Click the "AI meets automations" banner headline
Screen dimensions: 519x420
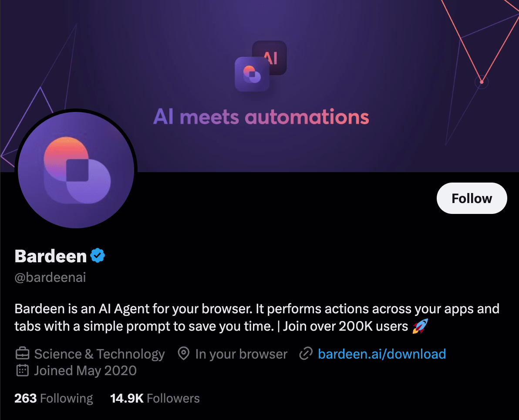click(261, 117)
